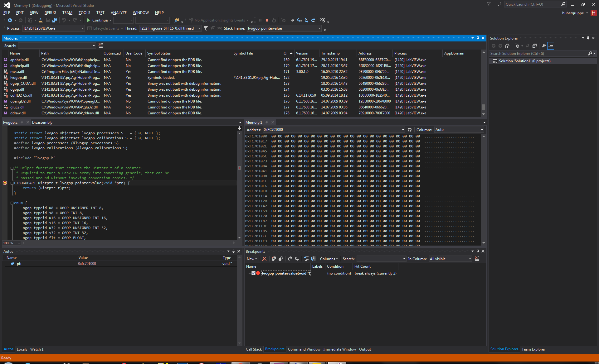Click the reset search icon in Breakpoints panel
Viewport: 599px width, 364px height.
[477, 259]
